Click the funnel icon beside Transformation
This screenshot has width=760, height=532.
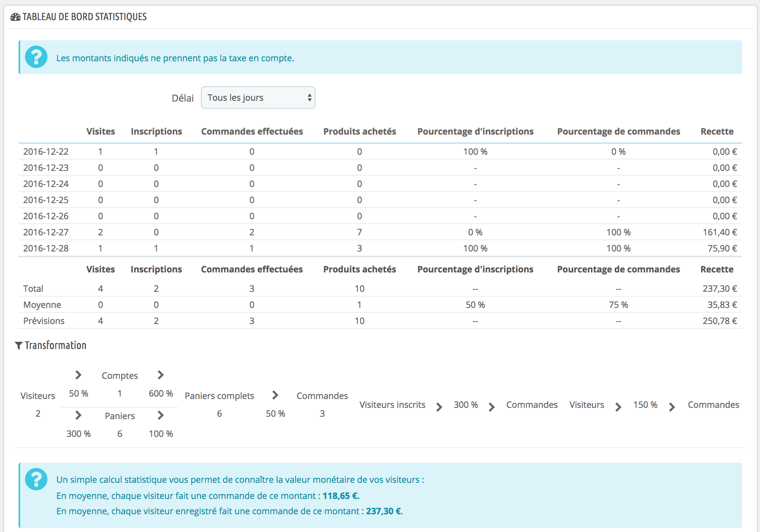click(19, 345)
